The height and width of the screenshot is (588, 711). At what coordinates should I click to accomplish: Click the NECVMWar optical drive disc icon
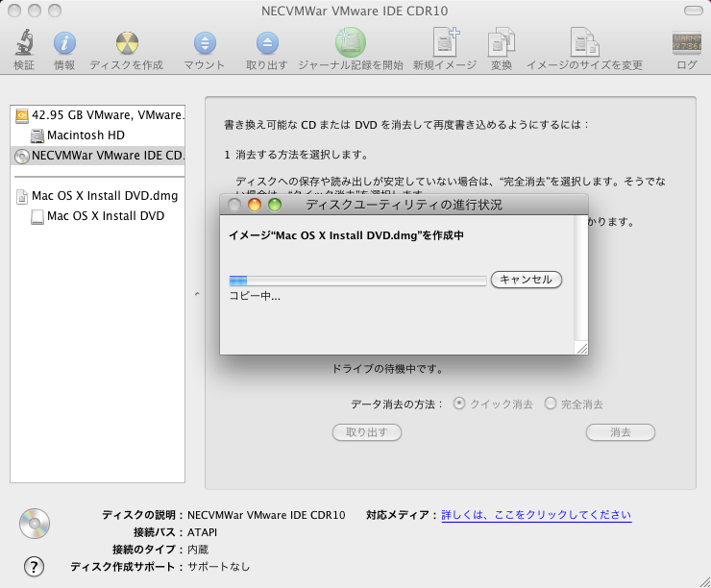tap(22, 156)
